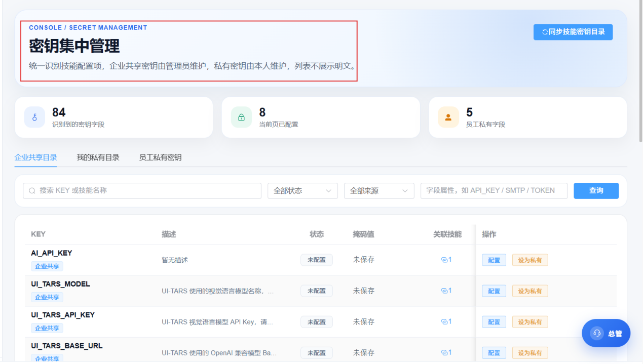Switch to 企业共享目录 tab
The image size is (643, 364).
tap(35, 157)
